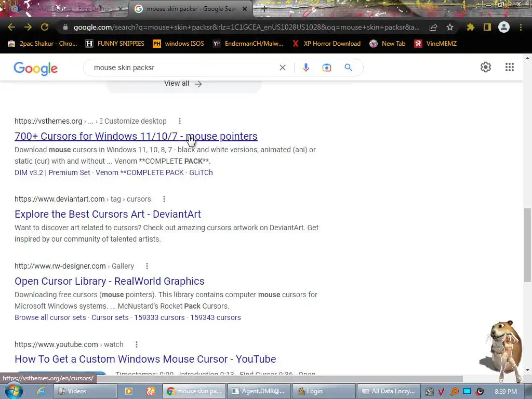Screen dimensions: 532x399
Task: Search by image with camera icon
Action: [x=326, y=68]
